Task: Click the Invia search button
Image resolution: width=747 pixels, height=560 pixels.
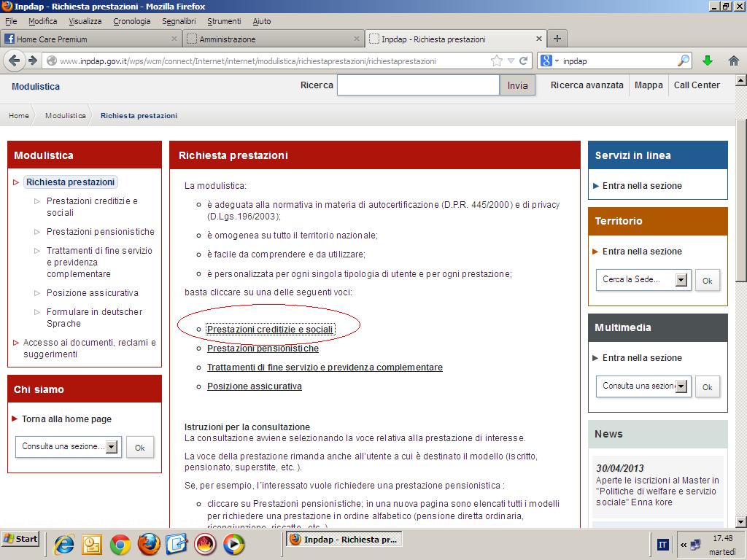Action: pos(517,86)
